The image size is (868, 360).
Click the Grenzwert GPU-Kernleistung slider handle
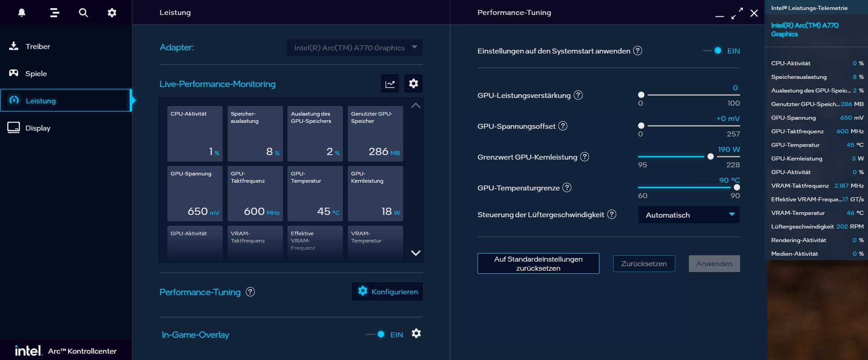[x=711, y=156]
